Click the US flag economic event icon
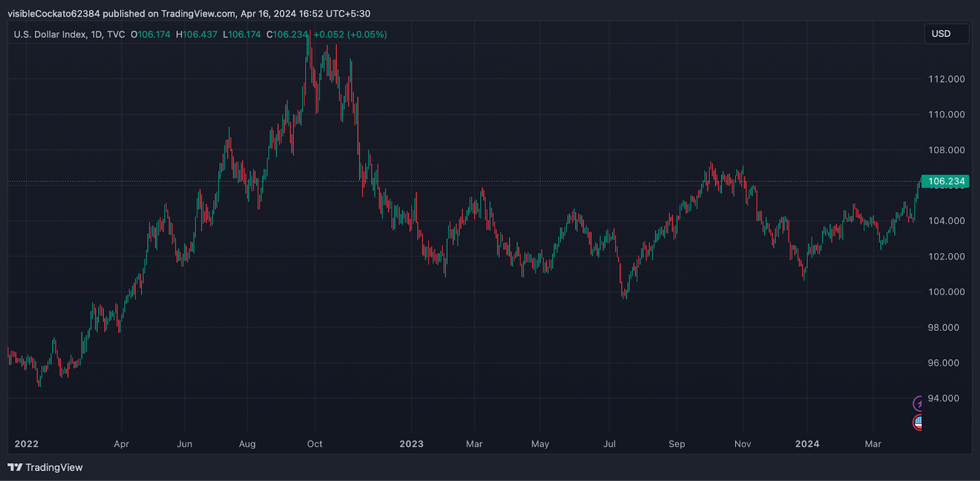Viewport: 980px width, 481px height. (x=918, y=422)
